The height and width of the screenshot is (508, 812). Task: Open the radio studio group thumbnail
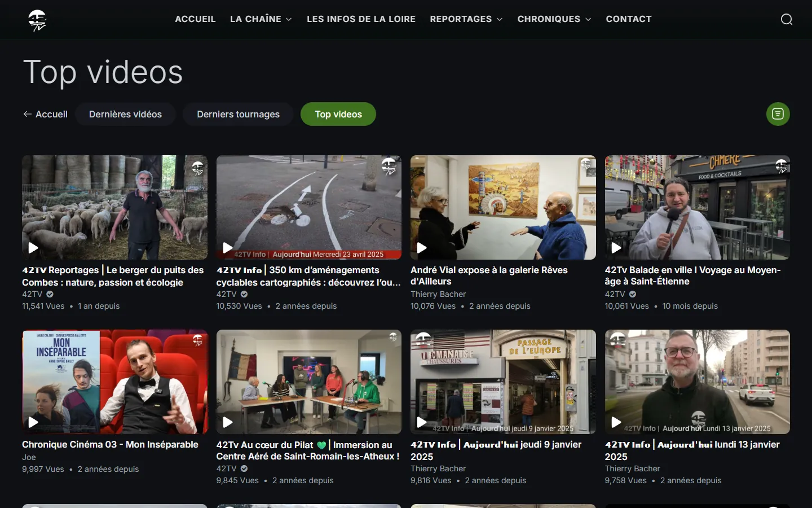309,382
